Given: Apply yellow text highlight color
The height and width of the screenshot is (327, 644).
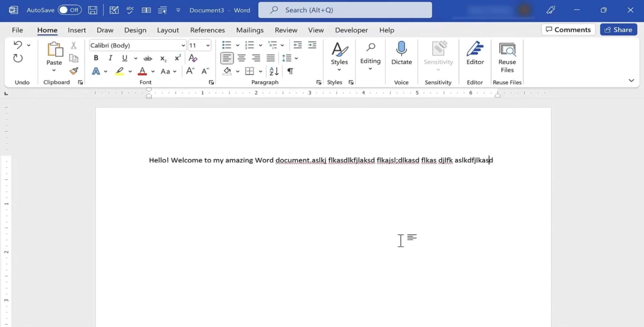Looking at the screenshot, I should click(119, 71).
